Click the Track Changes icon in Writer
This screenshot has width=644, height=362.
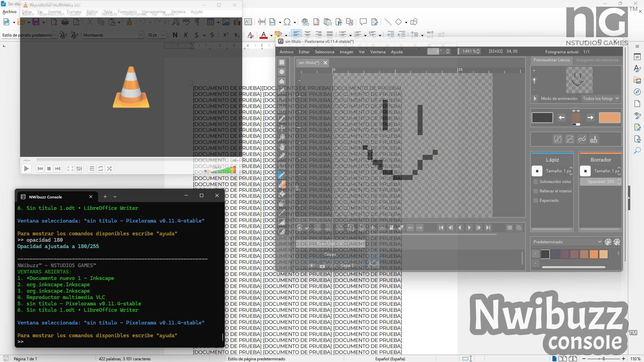[375, 22]
